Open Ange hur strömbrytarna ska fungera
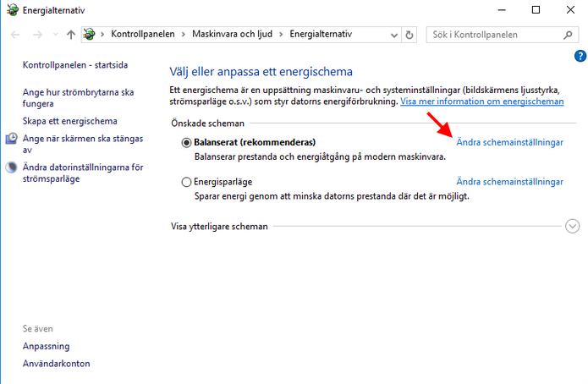Image resolution: width=588 pixels, height=384 pixels. (78, 98)
